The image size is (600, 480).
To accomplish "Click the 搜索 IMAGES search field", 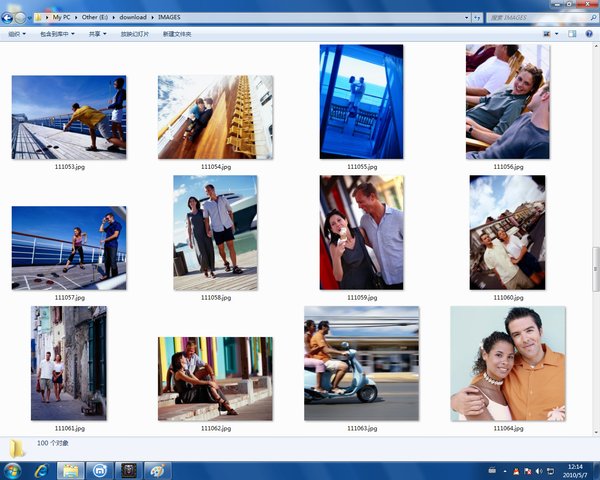I will [x=532, y=17].
